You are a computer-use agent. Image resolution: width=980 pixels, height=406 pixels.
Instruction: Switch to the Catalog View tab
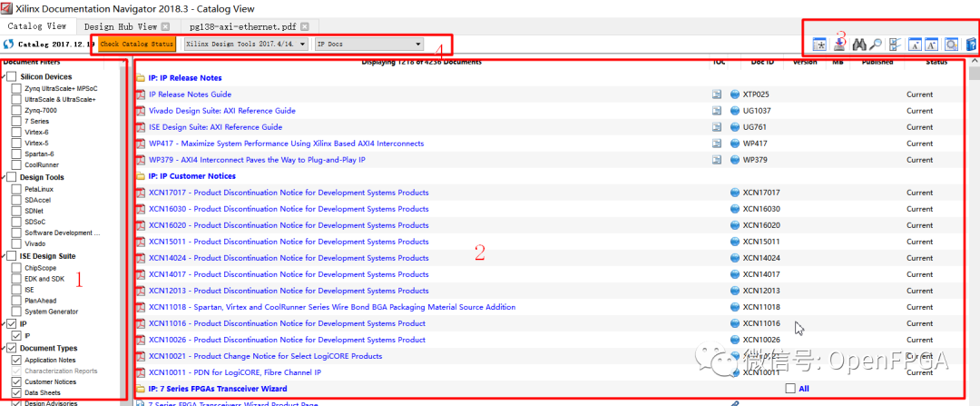[x=37, y=26]
